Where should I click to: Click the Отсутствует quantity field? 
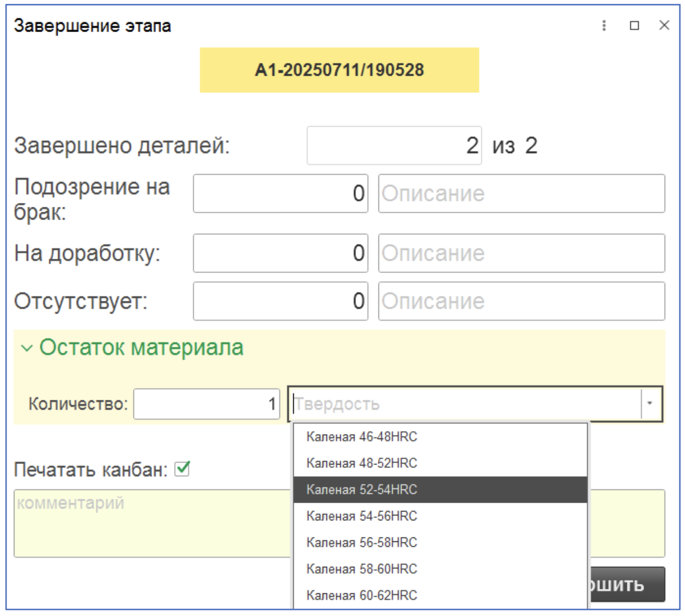point(280,301)
